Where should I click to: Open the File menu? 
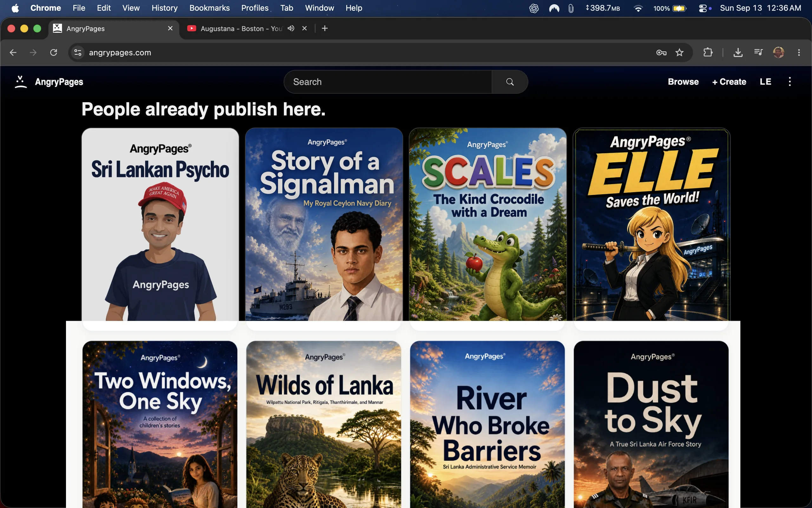tap(79, 8)
